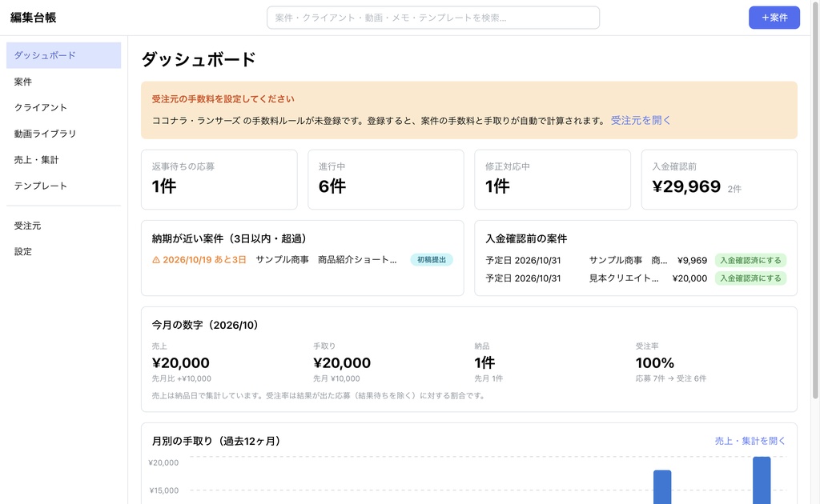Click the ＋案件 button
The width and height of the screenshot is (820, 504).
point(774,18)
